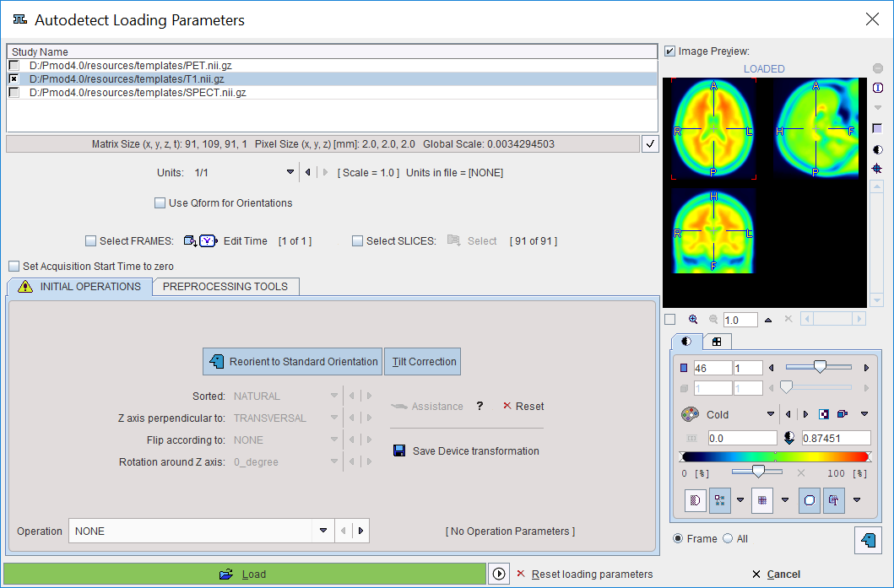
Task: Click the head icon in Reorient button
Action: pyautogui.click(x=217, y=361)
